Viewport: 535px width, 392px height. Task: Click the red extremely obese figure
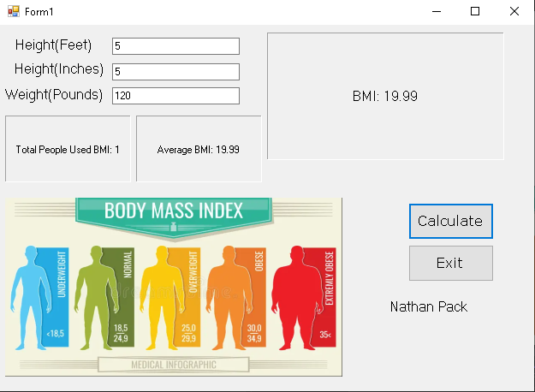click(297, 295)
